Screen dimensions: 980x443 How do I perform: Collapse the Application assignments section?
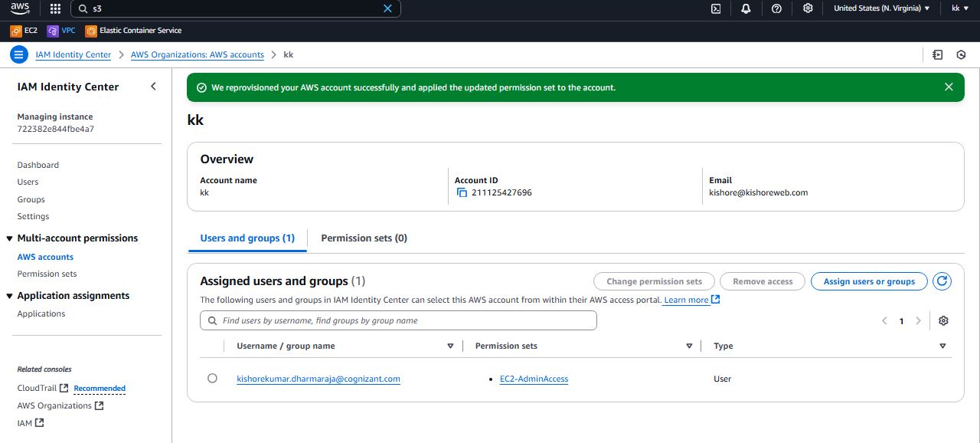pyautogui.click(x=10, y=296)
